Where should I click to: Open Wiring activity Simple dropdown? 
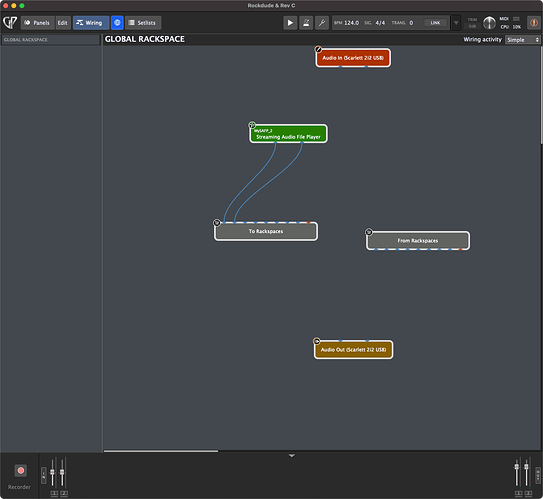[x=522, y=40]
